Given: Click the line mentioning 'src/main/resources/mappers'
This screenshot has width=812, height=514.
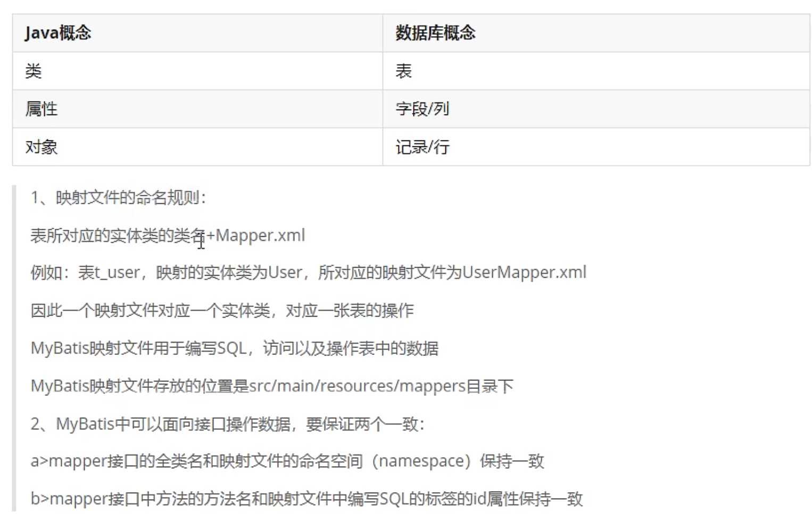Looking at the screenshot, I should pyautogui.click(x=272, y=386).
